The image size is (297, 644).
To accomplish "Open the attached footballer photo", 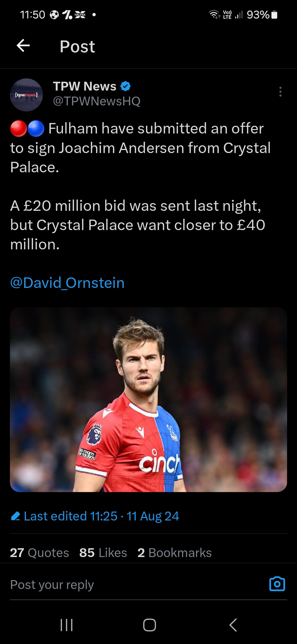I will tap(148, 399).
